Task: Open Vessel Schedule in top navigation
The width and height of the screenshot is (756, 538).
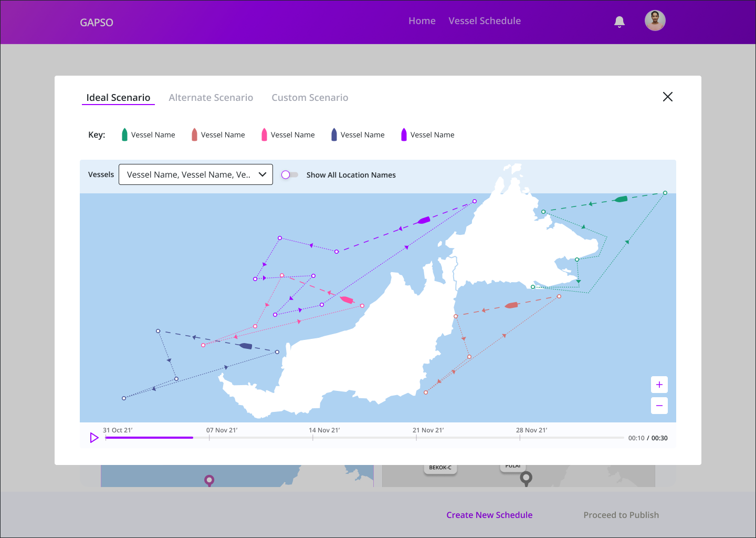Action: (485, 21)
